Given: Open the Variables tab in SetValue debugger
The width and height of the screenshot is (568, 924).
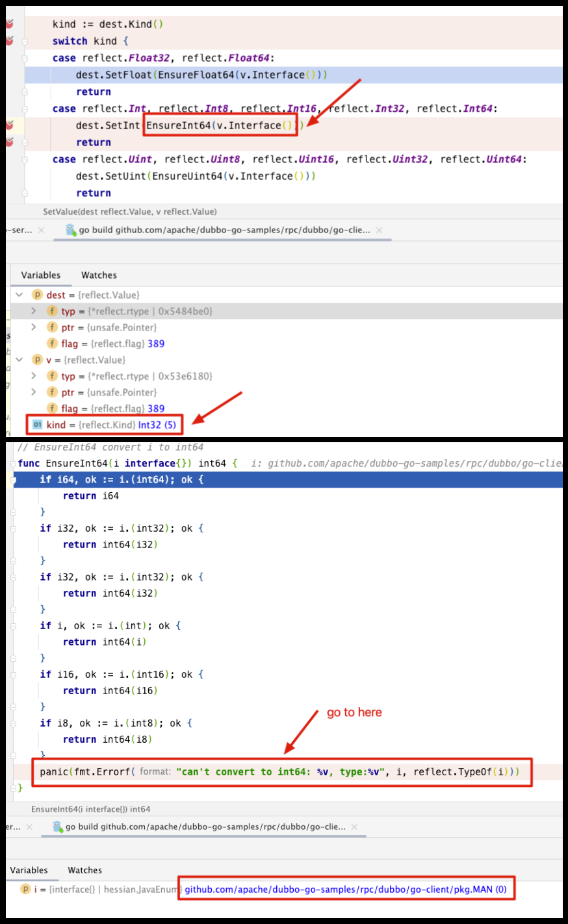Looking at the screenshot, I should (x=41, y=275).
